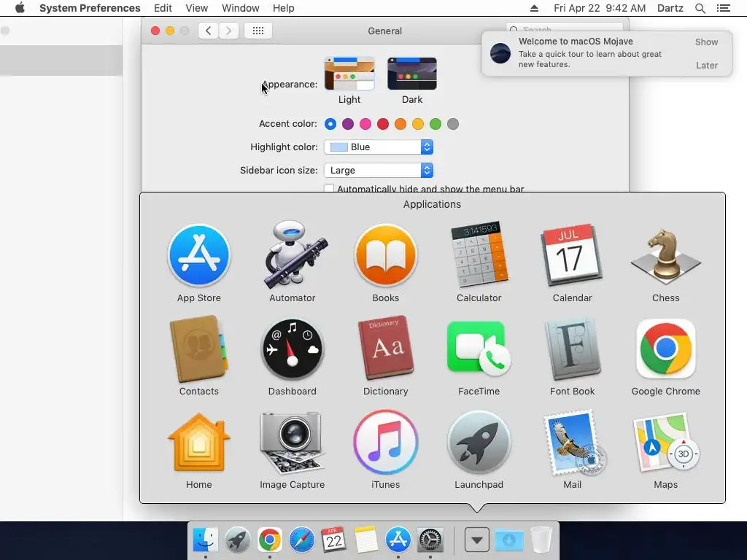Viewport: 747px width, 560px height.
Task: Open the Home app icon
Action: tap(198, 443)
